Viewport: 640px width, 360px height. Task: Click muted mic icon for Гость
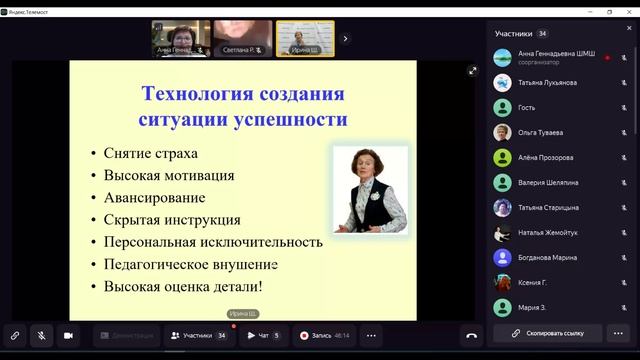click(624, 108)
